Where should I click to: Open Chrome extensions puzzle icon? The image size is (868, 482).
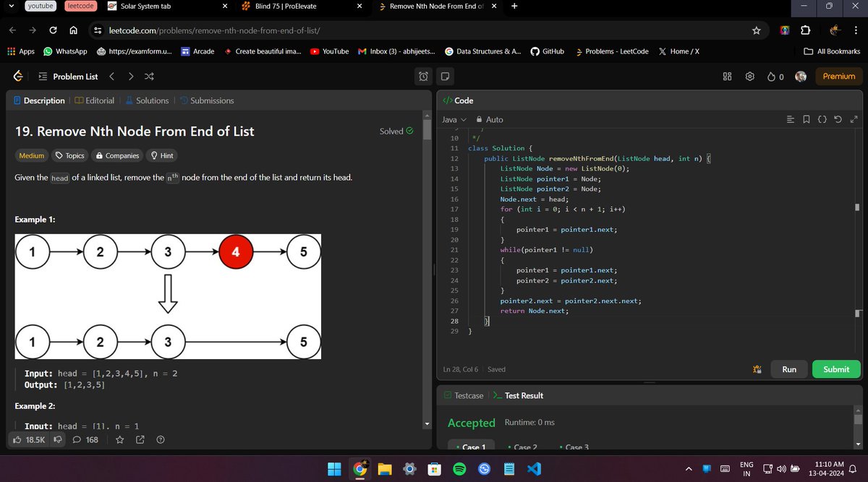click(x=805, y=30)
